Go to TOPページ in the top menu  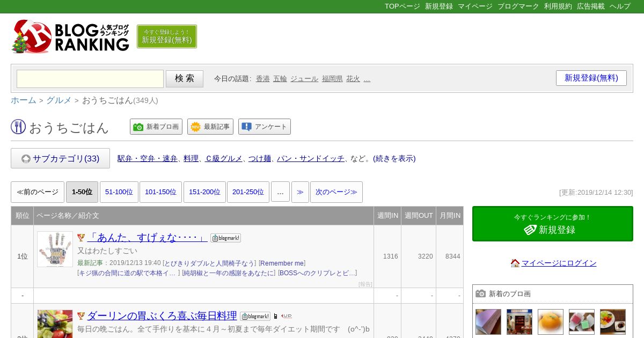(402, 6)
